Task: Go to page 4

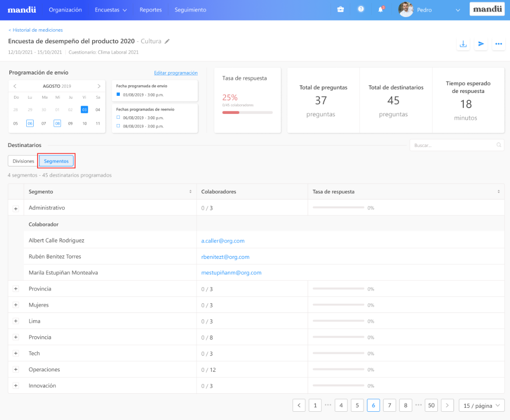Action: [x=341, y=405]
